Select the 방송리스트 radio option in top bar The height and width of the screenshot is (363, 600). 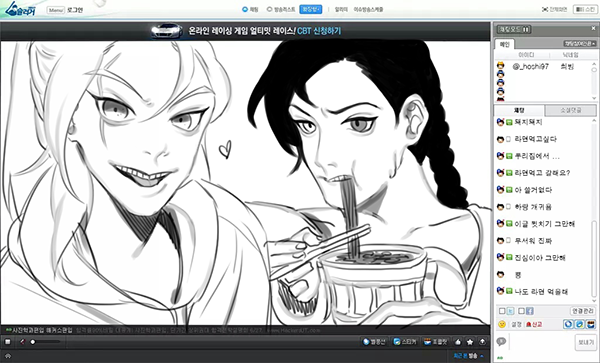[269, 9]
